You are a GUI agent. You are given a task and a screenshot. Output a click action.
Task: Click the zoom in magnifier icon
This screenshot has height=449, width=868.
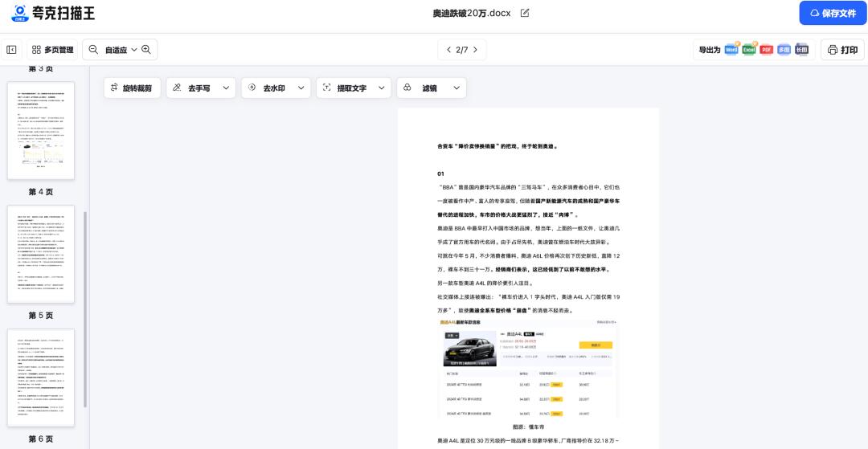(146, 50)
